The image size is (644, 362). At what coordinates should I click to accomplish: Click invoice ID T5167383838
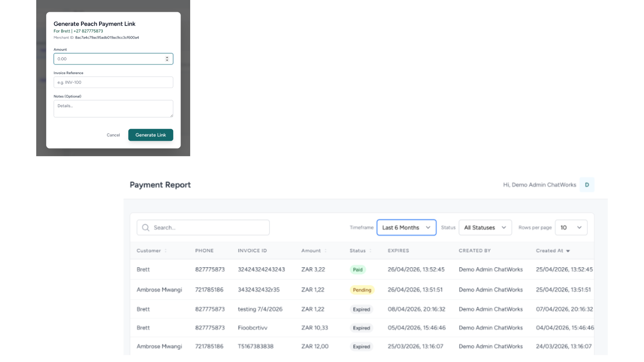pos(256,346)
